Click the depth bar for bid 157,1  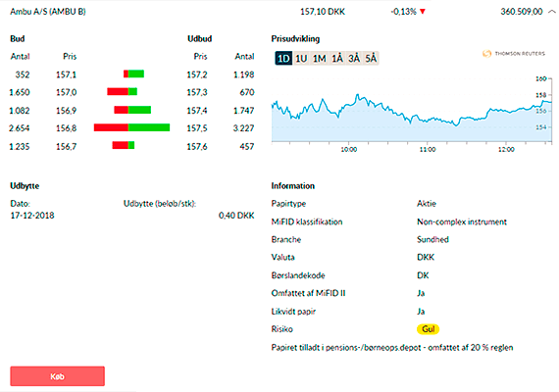tap(133, 74)
